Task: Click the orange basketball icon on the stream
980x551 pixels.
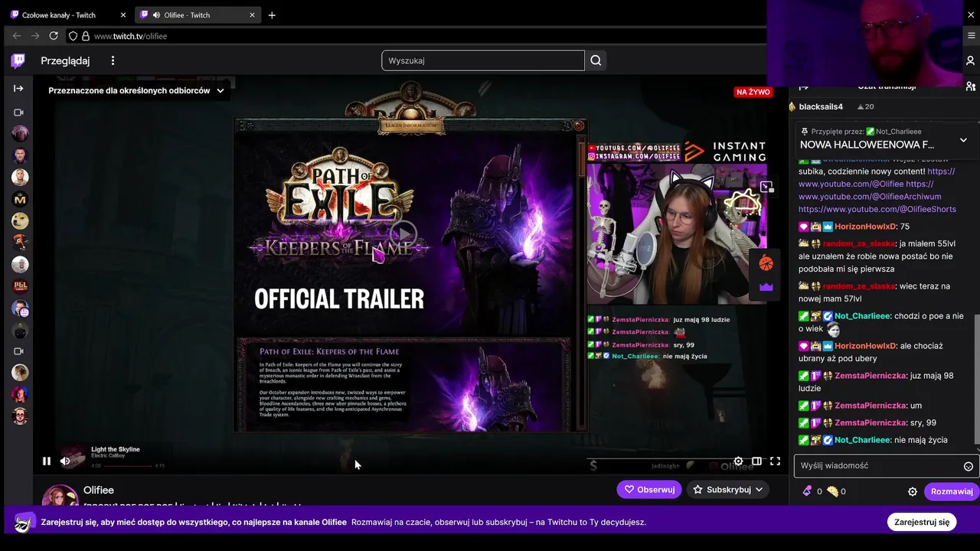Action: point(766,263)
